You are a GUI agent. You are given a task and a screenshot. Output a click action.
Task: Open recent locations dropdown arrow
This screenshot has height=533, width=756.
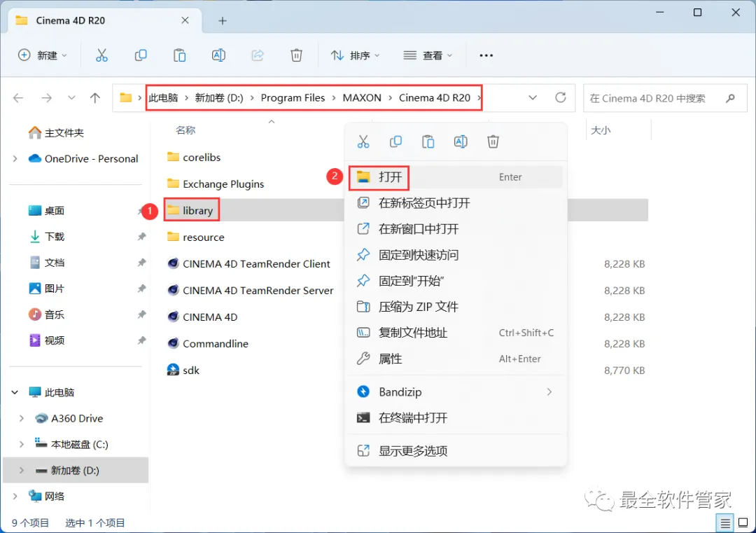pyautogui.click(x=71, y=98)
